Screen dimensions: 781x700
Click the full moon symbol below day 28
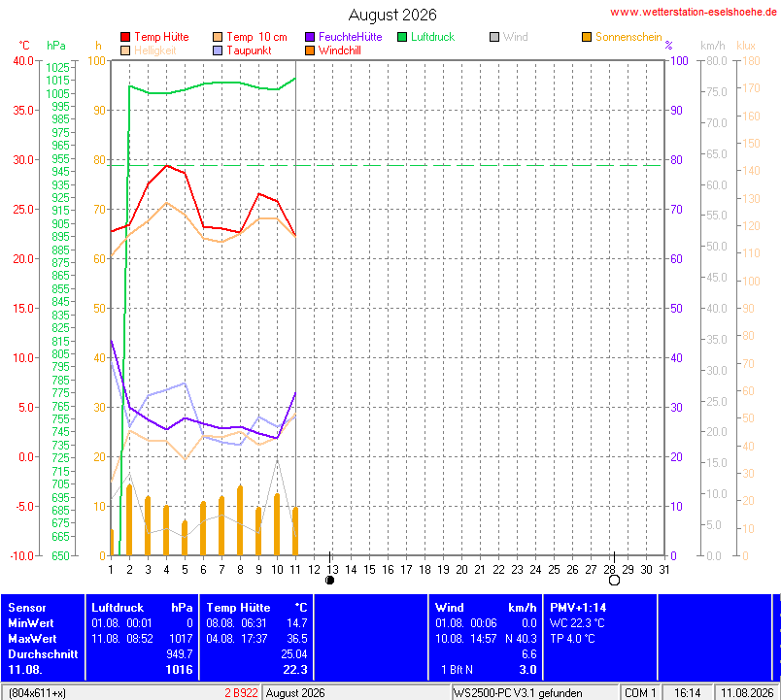(614, 580)
